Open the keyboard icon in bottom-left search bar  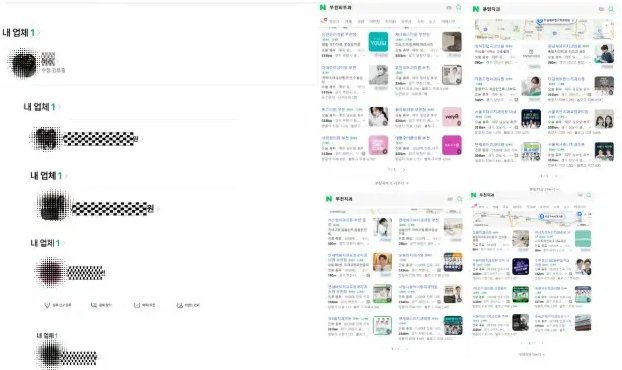(450, 199)
